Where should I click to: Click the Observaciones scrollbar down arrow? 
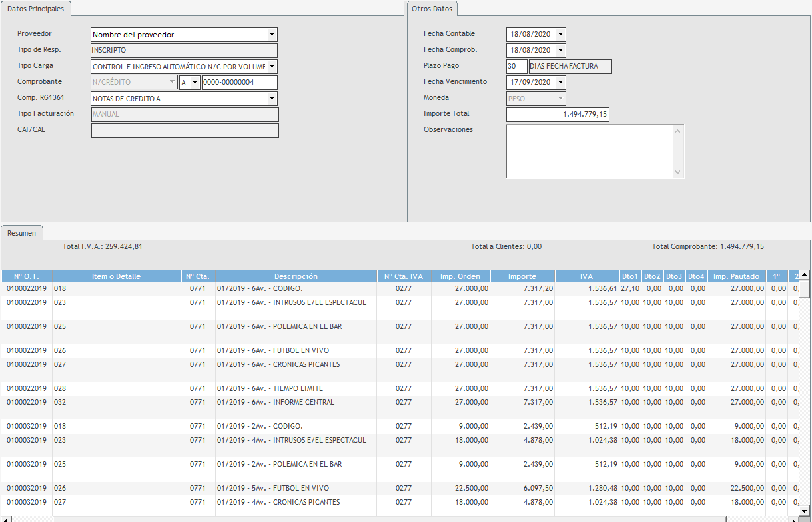(678, 172)
